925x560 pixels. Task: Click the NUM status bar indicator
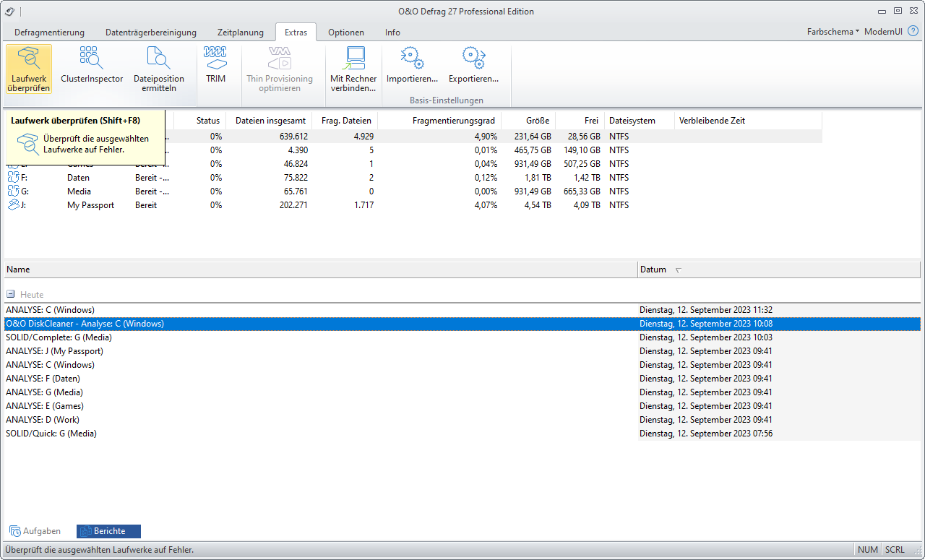pyautogui.click(x=868, y=550)
